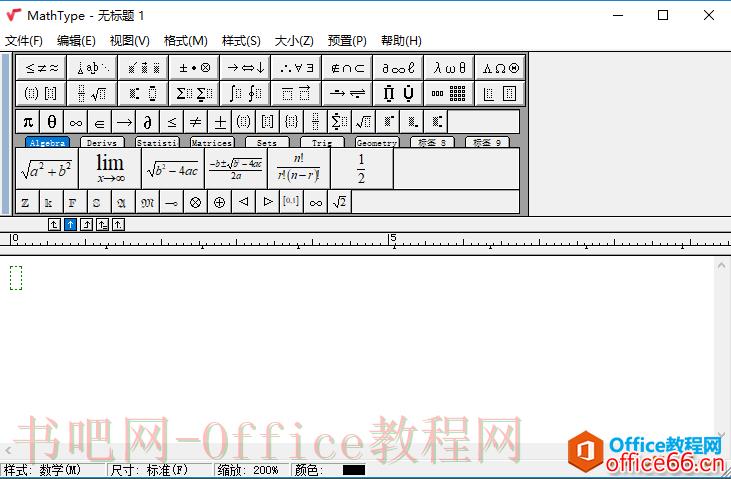Open the 大小(Z) menu

[294, 41]
